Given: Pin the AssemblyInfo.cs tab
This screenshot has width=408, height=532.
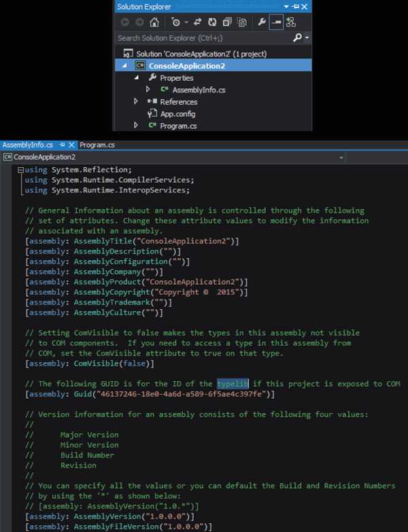Looking at the screenshot, I should tap(62, 145).
